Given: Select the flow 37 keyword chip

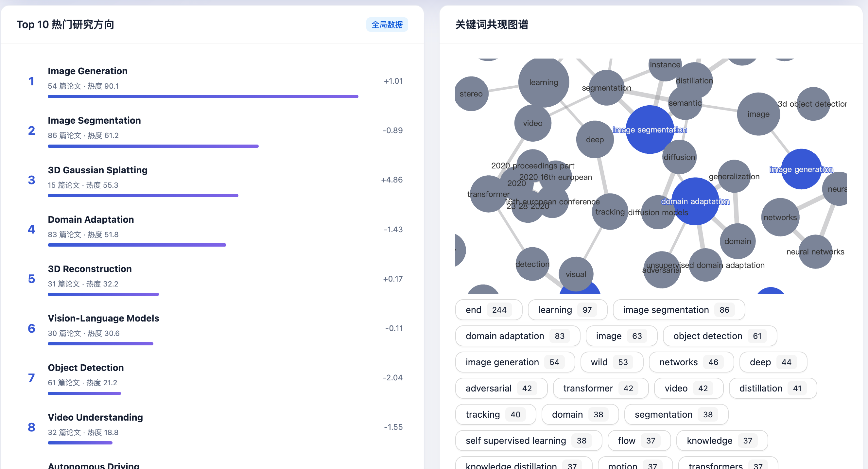Looking at the screenshot, I should click(639, 441).
